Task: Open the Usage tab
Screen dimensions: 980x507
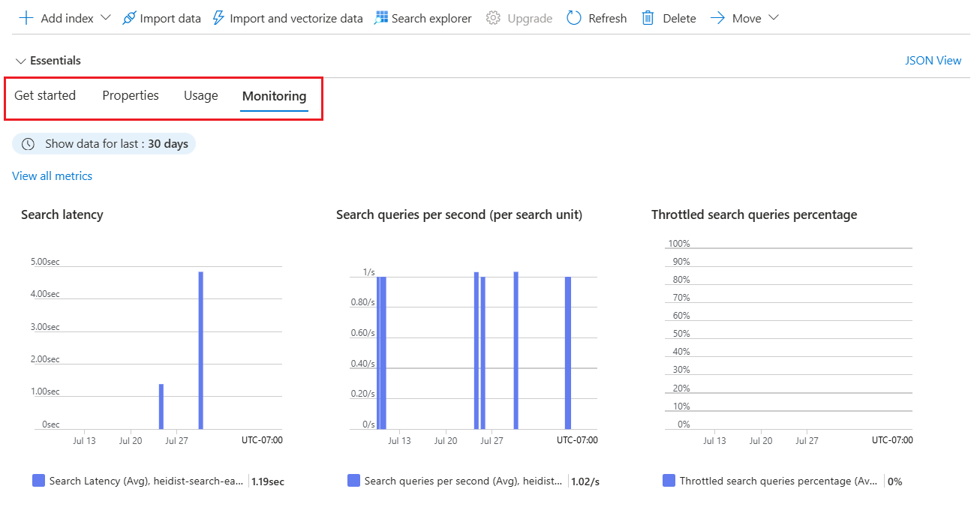Action: 200,95
